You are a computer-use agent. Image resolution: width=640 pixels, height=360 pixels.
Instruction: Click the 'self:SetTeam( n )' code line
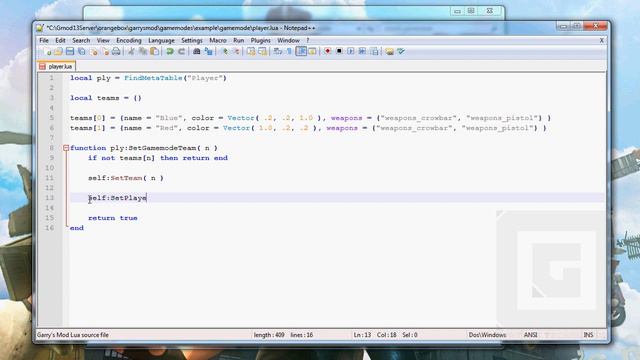coord(126,178)
